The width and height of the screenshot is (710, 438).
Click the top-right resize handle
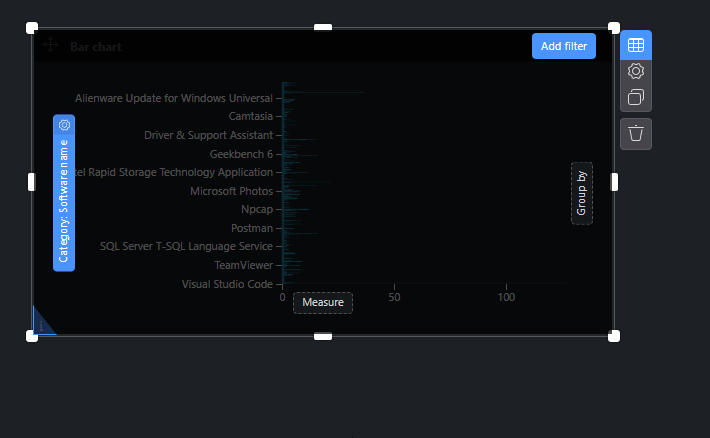(x=614, y=28)
